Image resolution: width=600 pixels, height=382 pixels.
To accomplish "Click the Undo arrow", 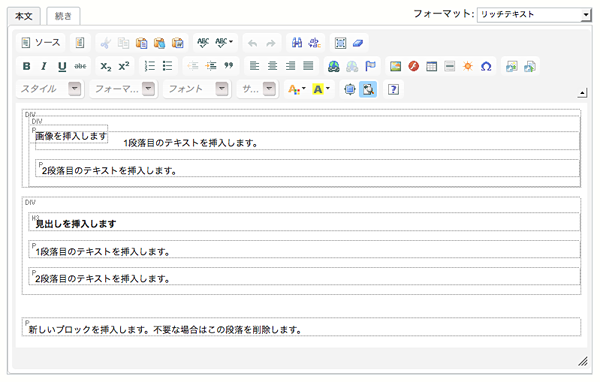I will tap(253, 43).
